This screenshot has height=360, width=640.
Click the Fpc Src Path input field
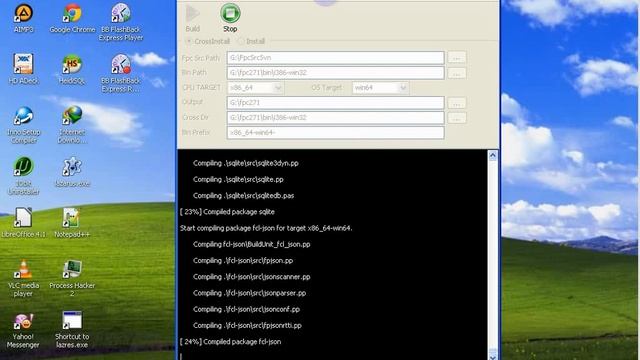[x=336, y=58]
